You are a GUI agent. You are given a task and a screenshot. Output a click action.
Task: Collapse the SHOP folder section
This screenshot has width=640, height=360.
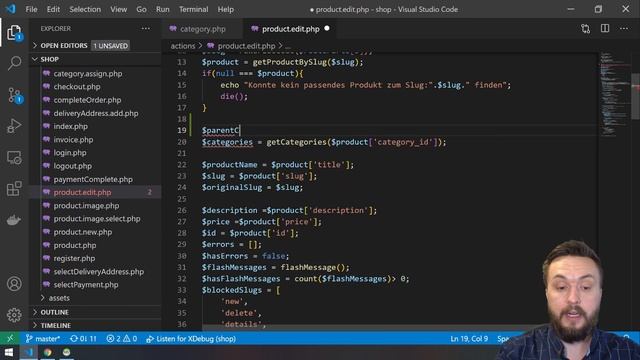coord(95,59)
